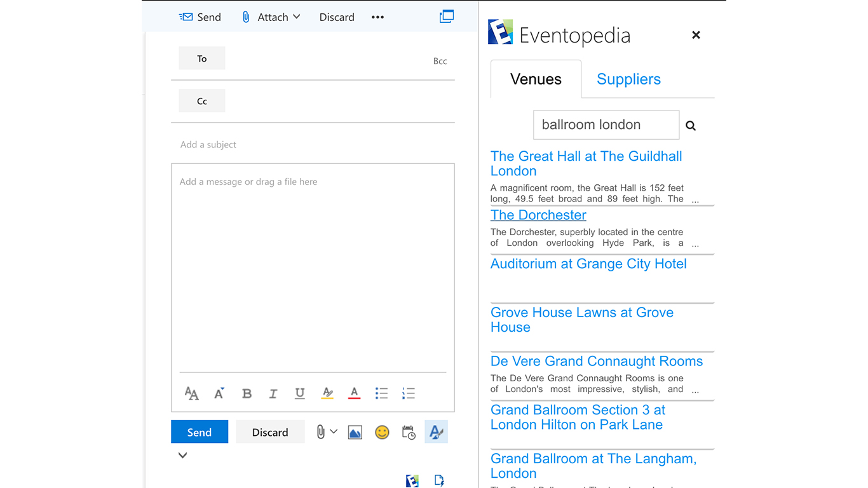This screenshot has width=868, height=488.
Task: Click the Eventopedia search magnifier icon
Action: (x=691, y=126)
